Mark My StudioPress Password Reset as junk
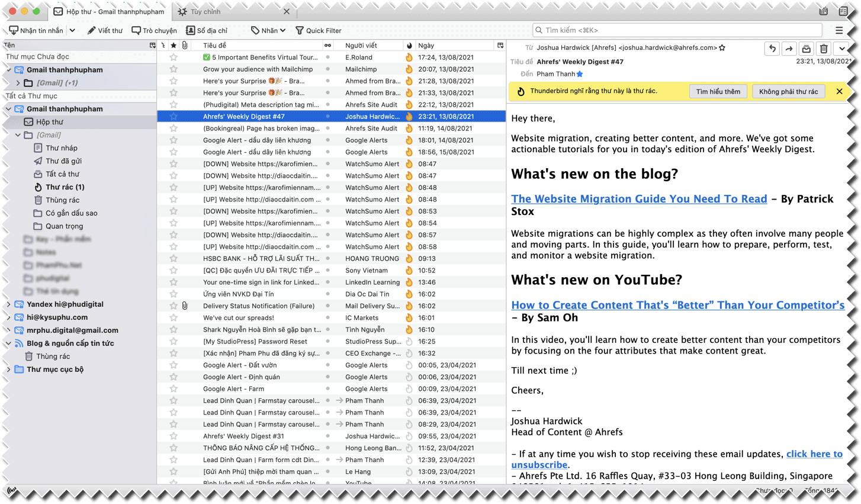 (409, 342)
